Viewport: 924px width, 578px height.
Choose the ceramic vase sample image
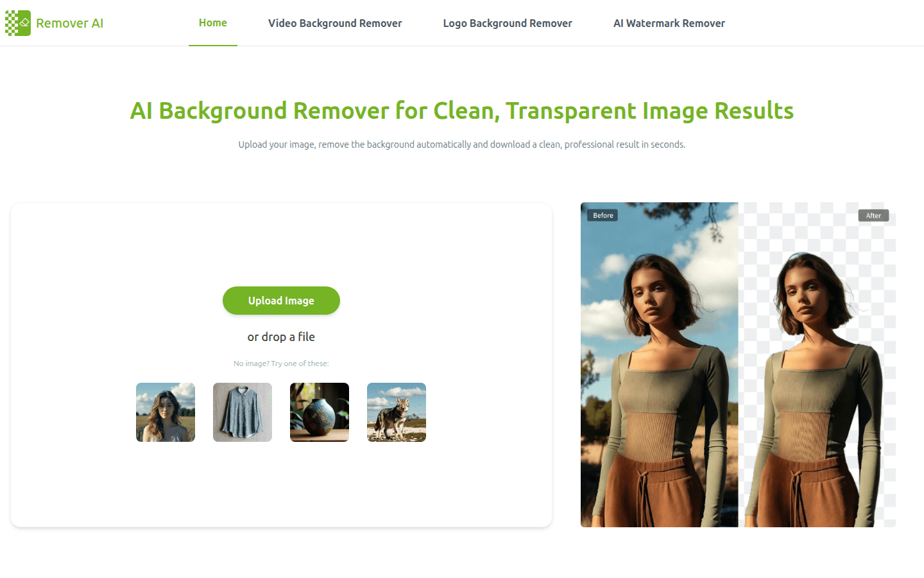tap(320, 412)
